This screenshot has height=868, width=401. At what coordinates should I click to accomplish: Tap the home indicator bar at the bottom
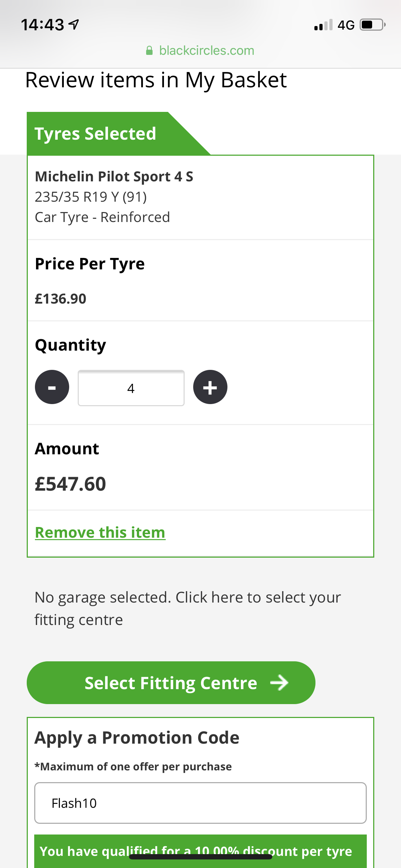[x=200, y=857]
